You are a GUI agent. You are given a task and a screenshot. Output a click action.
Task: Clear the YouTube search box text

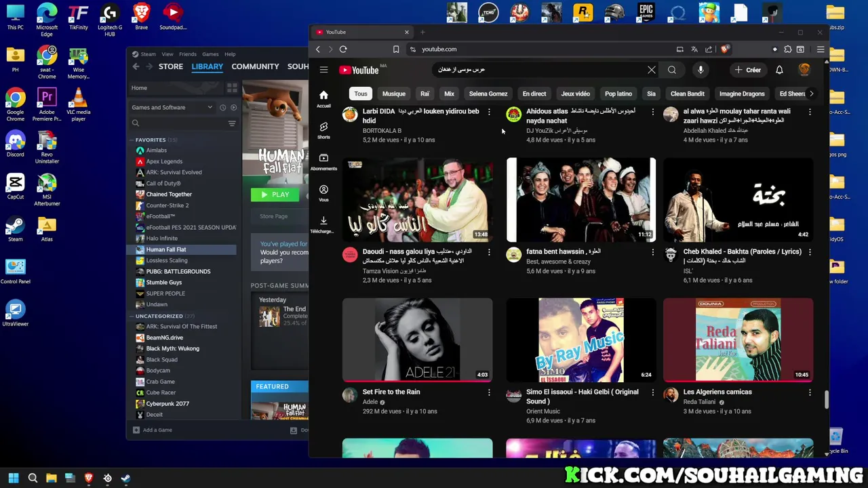(652, 70)
